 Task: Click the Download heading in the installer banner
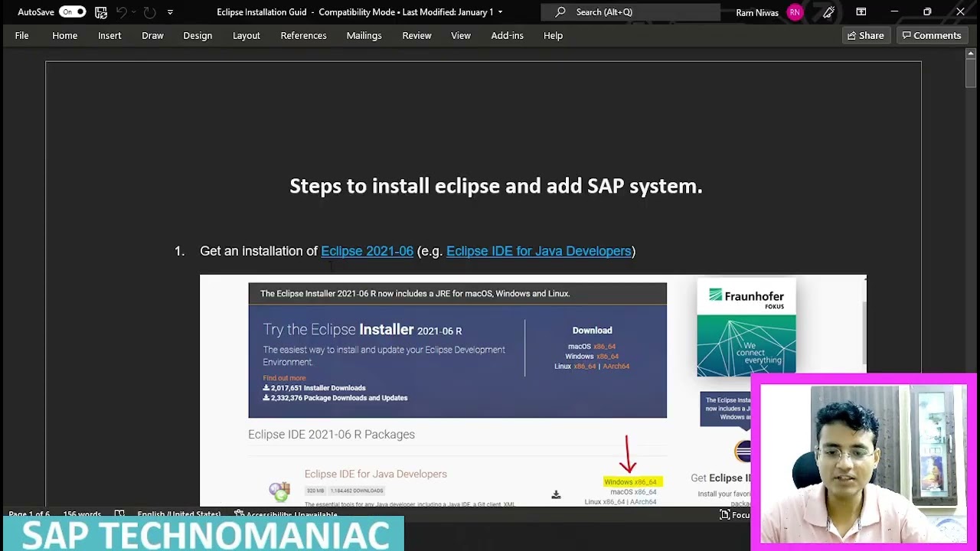click(592, 331)
